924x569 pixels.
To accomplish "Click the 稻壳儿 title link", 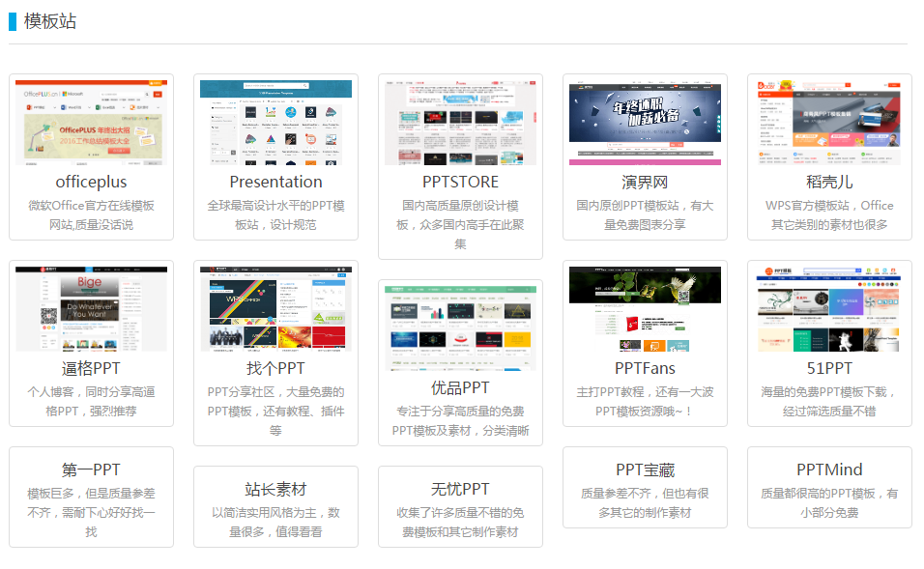I will tap(829, 182).
